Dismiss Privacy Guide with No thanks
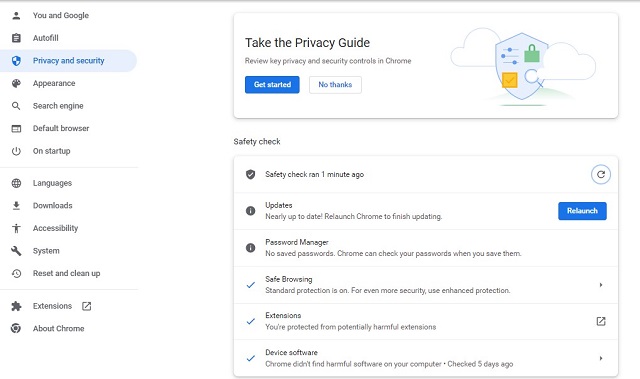The width and height of the screenshot is (640, 379). click(335, 84)
